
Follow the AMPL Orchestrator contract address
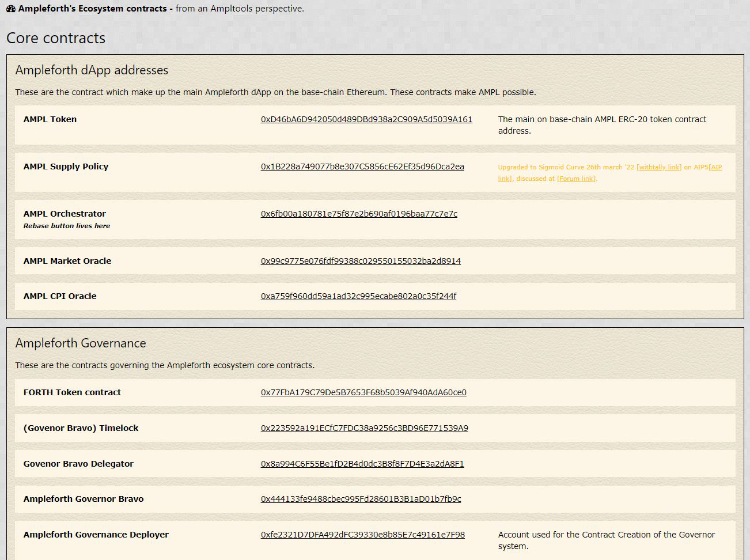coord(359,214)
